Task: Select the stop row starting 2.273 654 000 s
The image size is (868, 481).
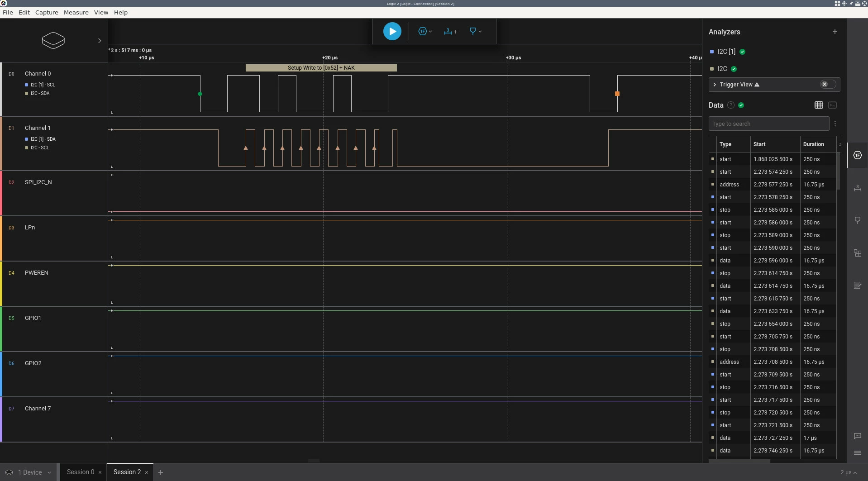Action: coord(773,324)
